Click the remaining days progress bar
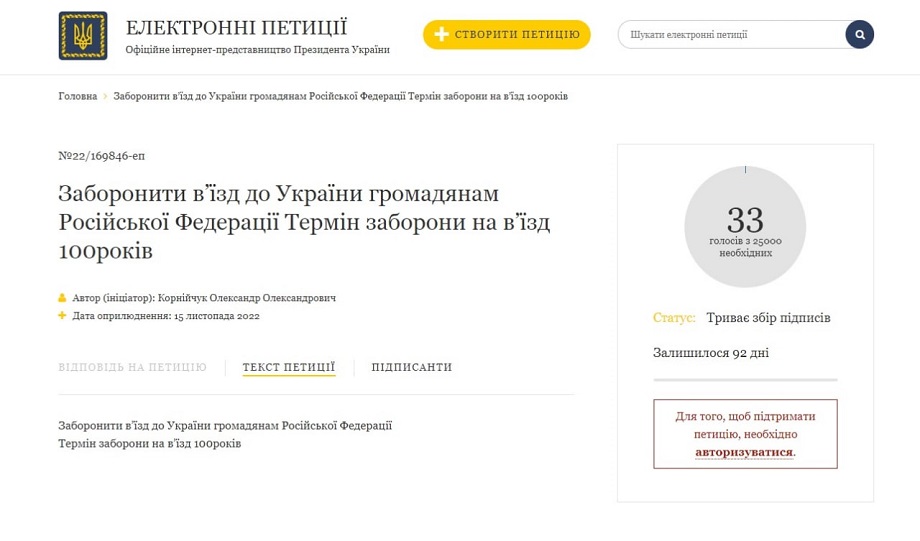Screen dimensions: 920x541 [x=745, y=380]
